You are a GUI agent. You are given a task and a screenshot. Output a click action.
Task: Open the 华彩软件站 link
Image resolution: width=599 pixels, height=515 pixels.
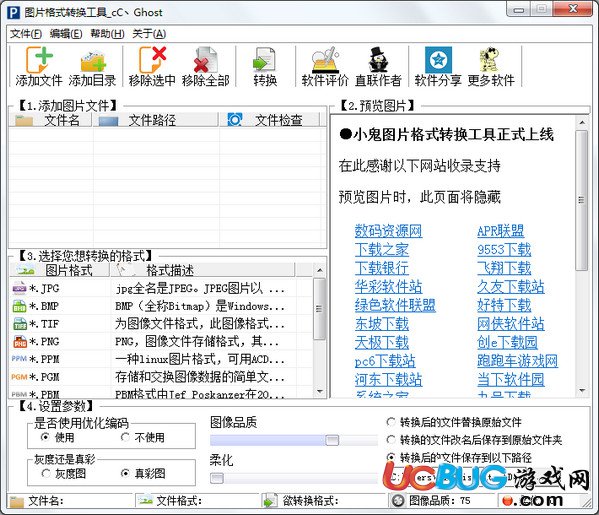(x=388, y=286)
